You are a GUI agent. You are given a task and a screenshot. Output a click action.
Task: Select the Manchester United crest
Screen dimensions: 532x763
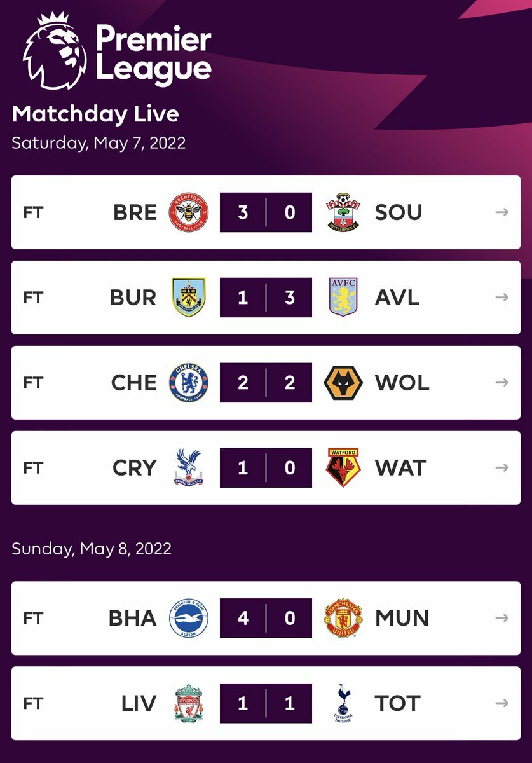click(343, 618)
